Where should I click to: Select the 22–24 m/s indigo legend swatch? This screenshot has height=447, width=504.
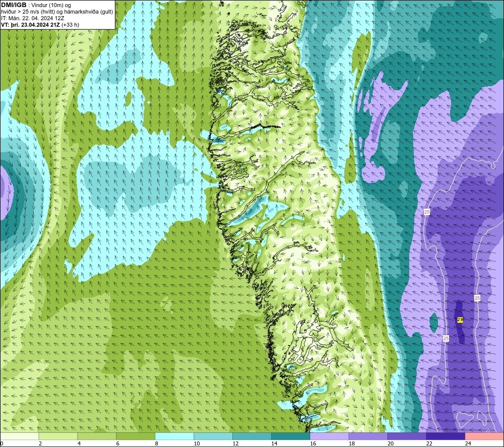tap(446, 436)
